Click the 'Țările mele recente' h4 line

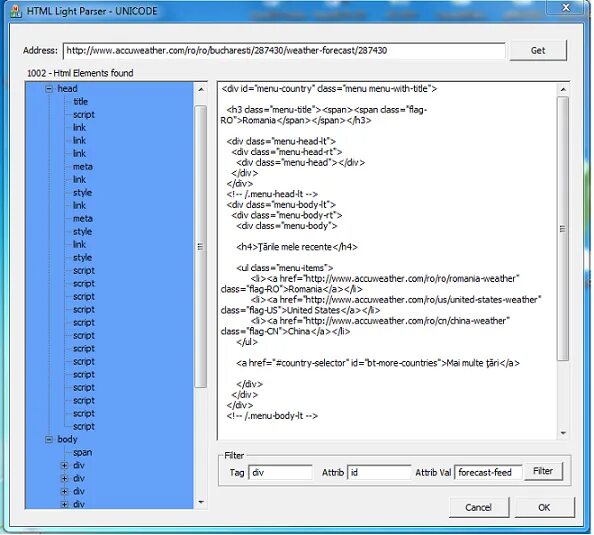pos(297,247)
